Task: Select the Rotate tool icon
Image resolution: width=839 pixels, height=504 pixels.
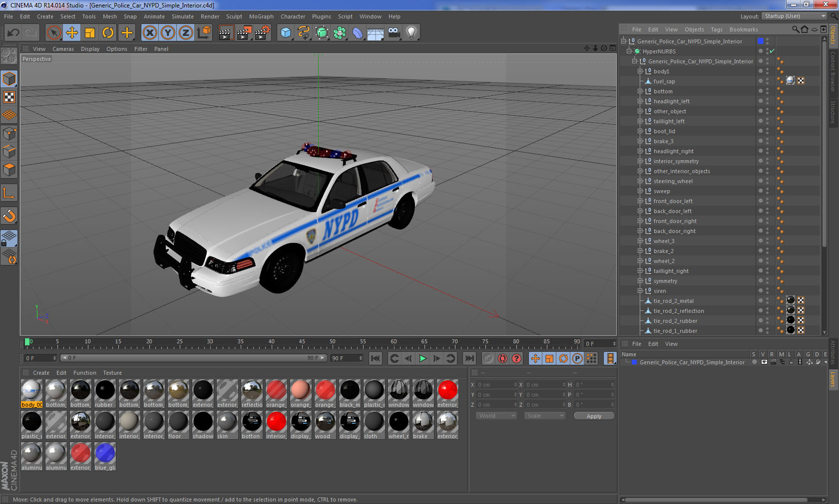Action: [x=108, y=33]
